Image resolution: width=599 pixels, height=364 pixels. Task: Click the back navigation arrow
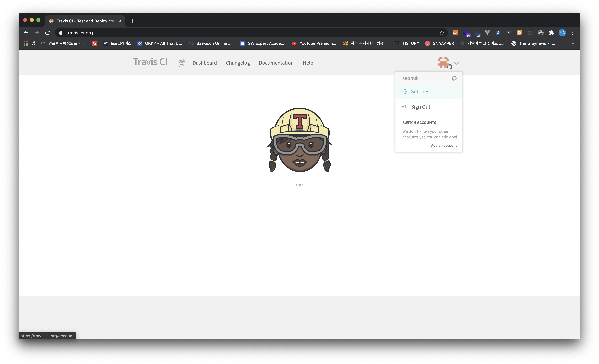pos(26,33)
